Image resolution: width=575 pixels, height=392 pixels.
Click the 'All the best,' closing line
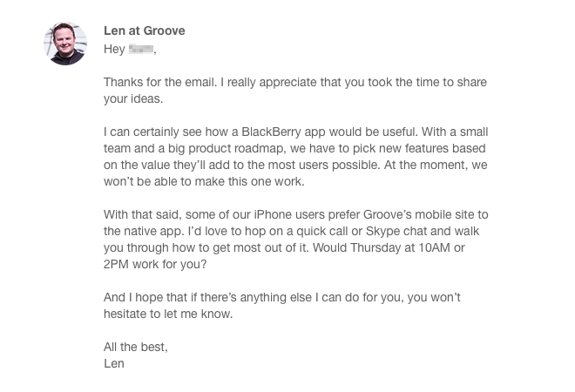click(x=136, y=347)
